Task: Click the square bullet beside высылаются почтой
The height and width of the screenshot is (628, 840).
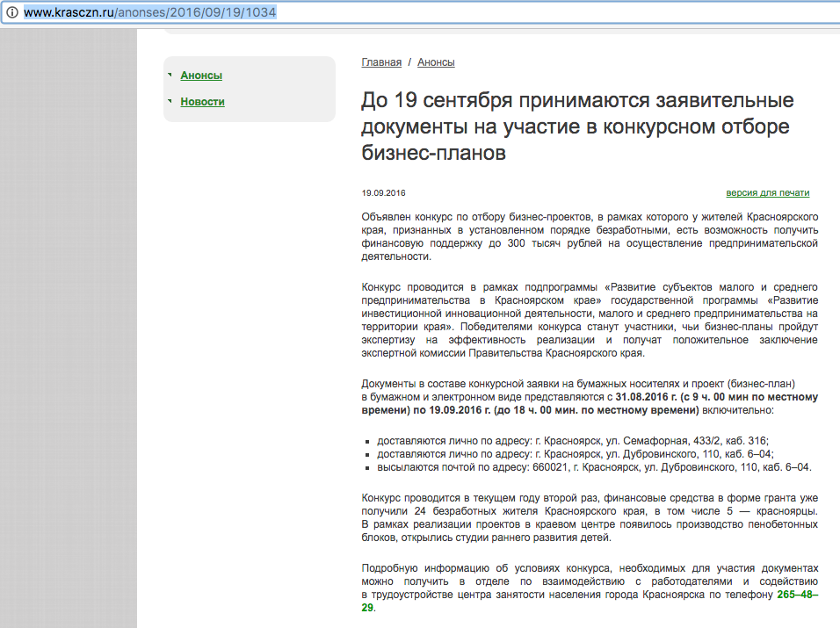Action: point(366,468)
